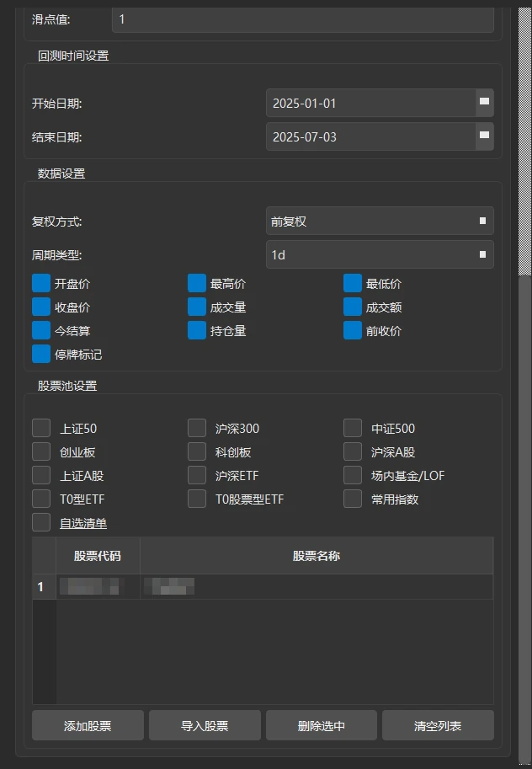This screenshot has width=532, height=769.
Task: Click the 添加股票 button
Action: [x=88, y=725]
